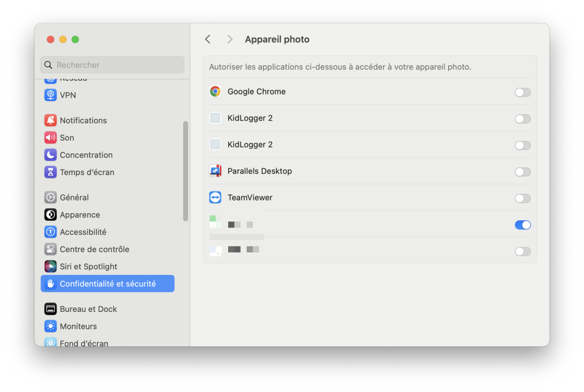
Task: Click the Confidentialité et sécurité hand icon
Action: (x=50, y=284)
